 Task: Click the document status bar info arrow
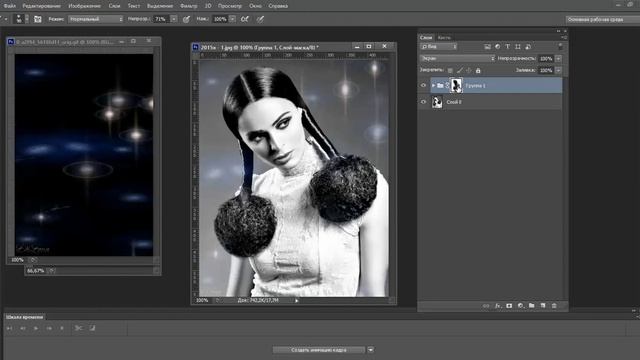[x=297, y=301]
